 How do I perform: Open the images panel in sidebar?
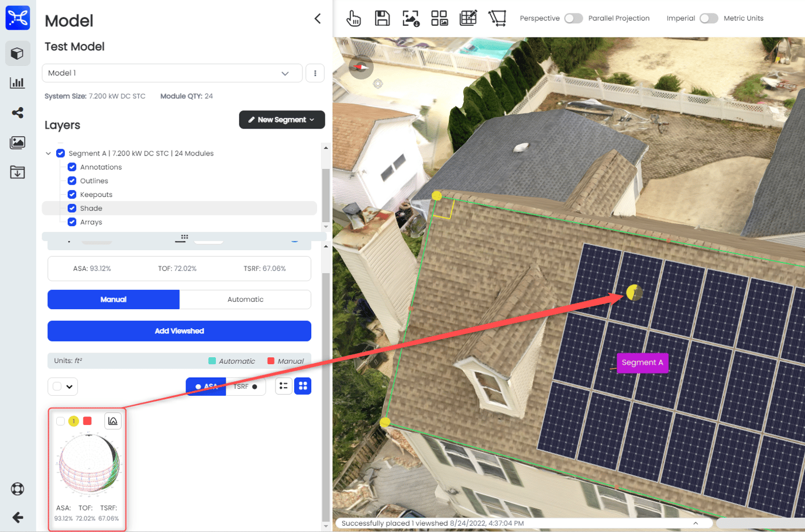click(x=18, y=142)
